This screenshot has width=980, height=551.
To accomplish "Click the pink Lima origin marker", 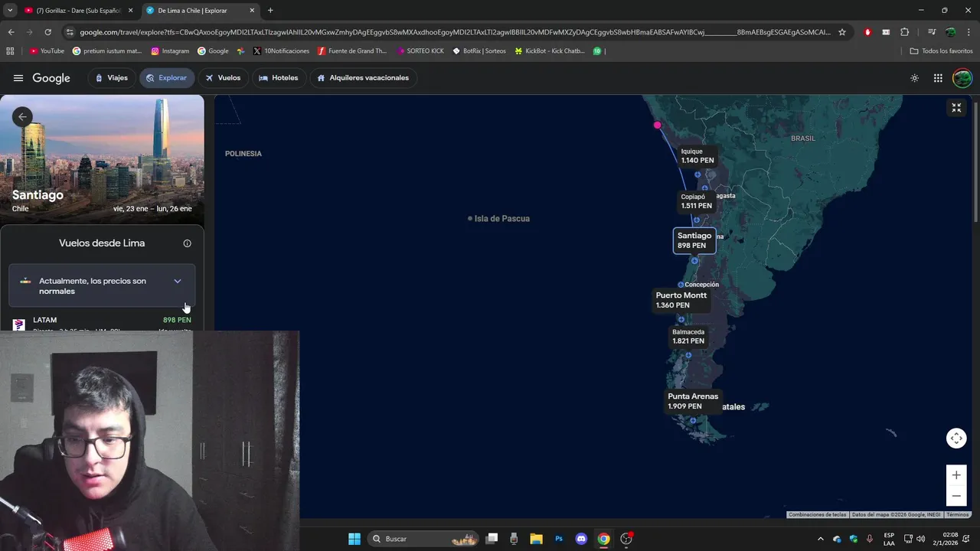I will pos(657,125).
